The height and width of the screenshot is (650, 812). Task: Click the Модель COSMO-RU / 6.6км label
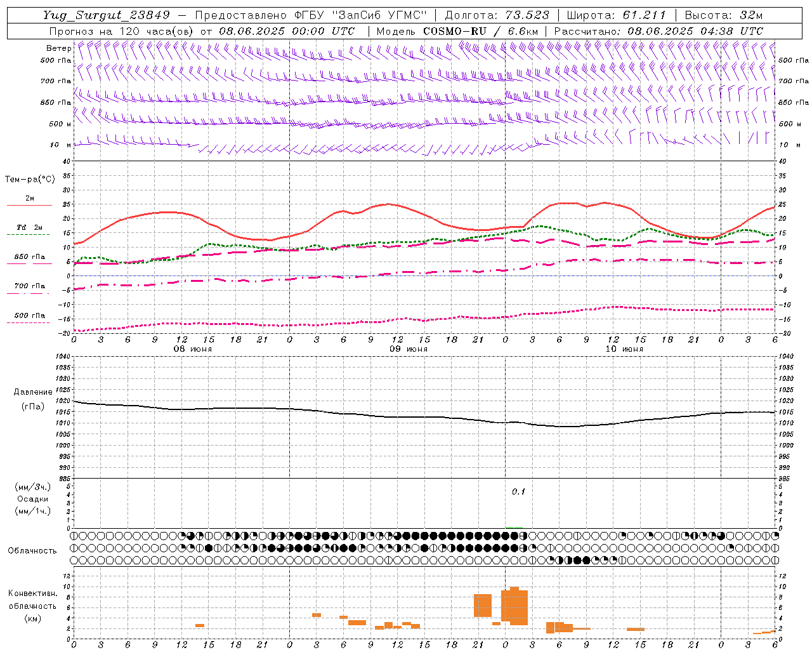(457, 31)
